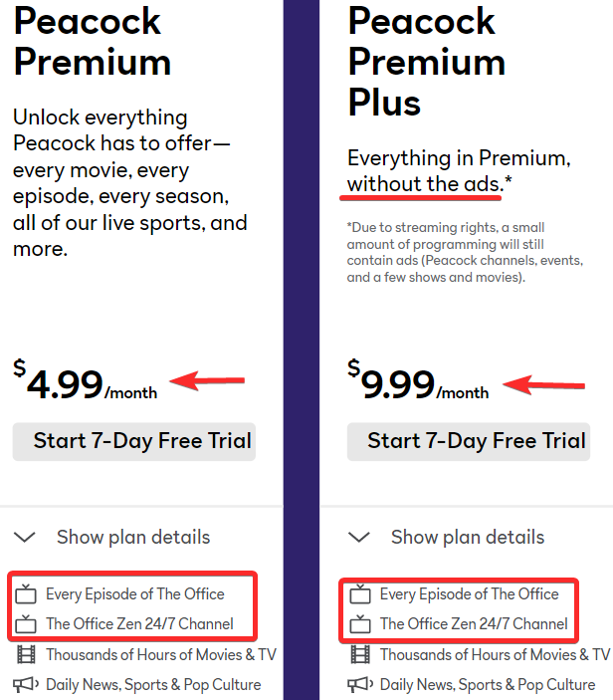Click the 'Peacock Premium Plus' plan heading
Image resolution: width=613 pixels, height=700 pixels.
[x=426, y=60]
